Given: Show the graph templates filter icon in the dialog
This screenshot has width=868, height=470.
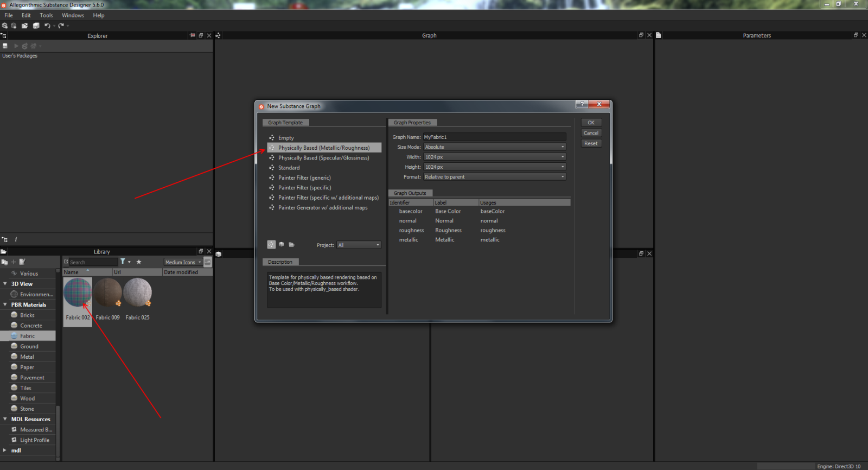Looking at the screenshot, I should pyautogui.click(x=271, y=245).
